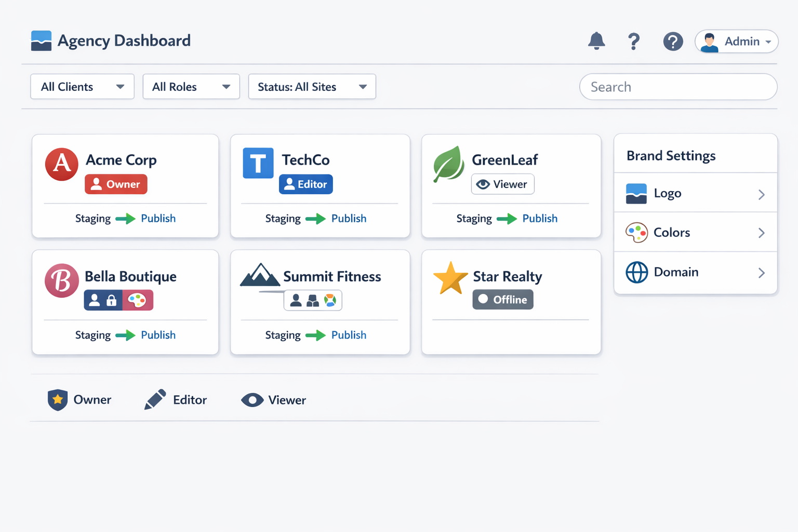The height and width of the screenshot is (532, 798).
Task: Click the GreenLeaf leaf icon
Action: click(x=449, y=164)
